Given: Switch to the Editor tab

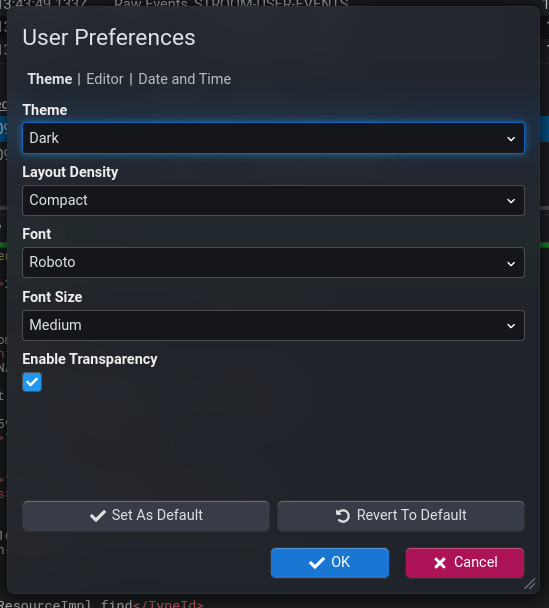Looking at the screenshot, I should [105, 79].
